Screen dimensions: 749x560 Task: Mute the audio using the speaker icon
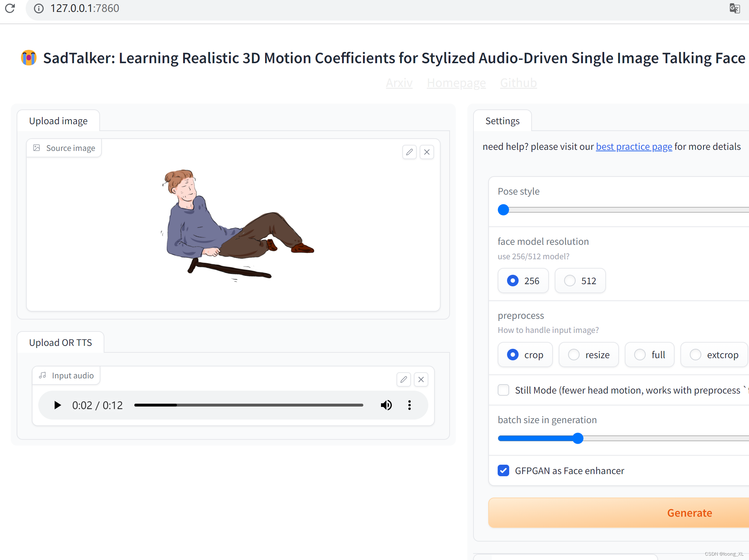pyautogui.click(x=386, y=405)
